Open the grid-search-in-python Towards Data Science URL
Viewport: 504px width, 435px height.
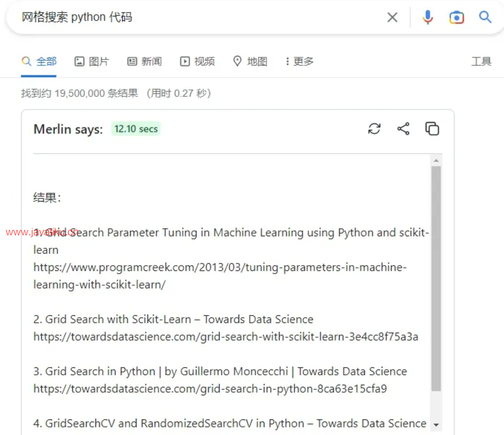[x=210, y=389]
